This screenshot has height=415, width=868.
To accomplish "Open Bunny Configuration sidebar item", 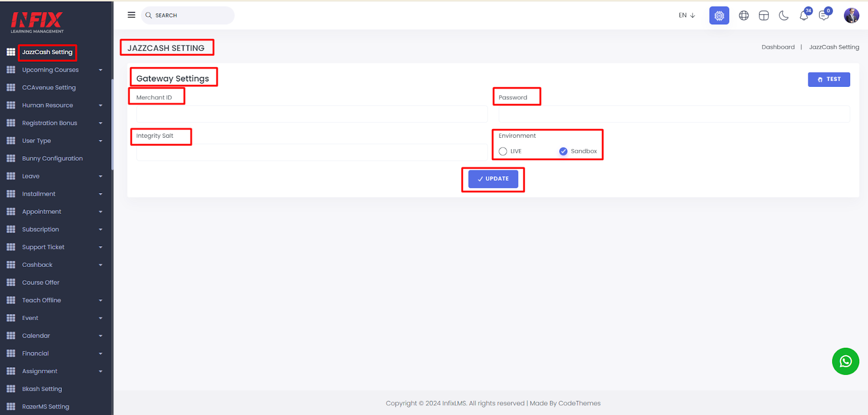I will 53,158.
